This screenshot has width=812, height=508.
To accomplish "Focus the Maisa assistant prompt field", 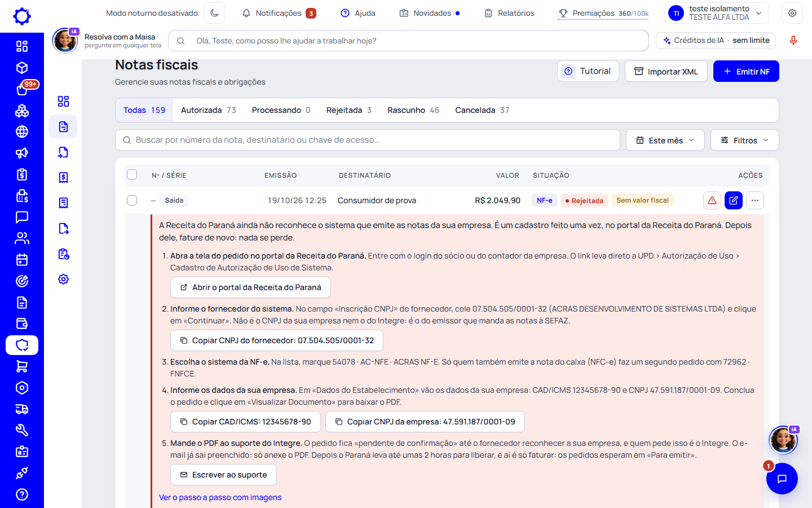I will [408, 41].
